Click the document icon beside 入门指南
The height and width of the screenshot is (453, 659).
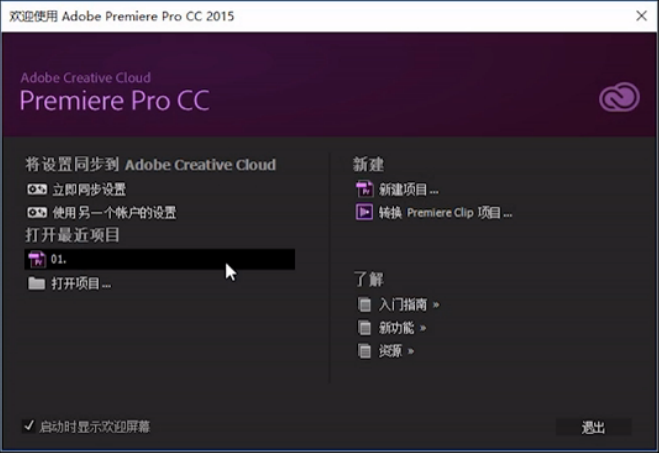pyautogui.click(x=364, y=305)
